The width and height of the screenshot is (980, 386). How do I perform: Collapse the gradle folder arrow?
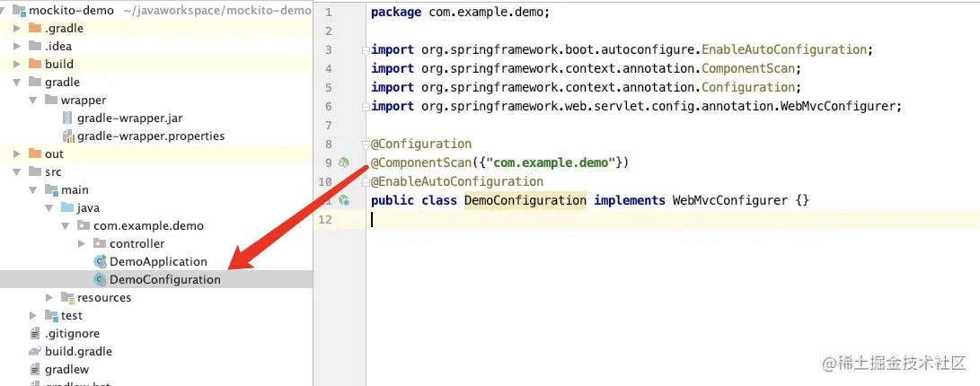point(17,83)
